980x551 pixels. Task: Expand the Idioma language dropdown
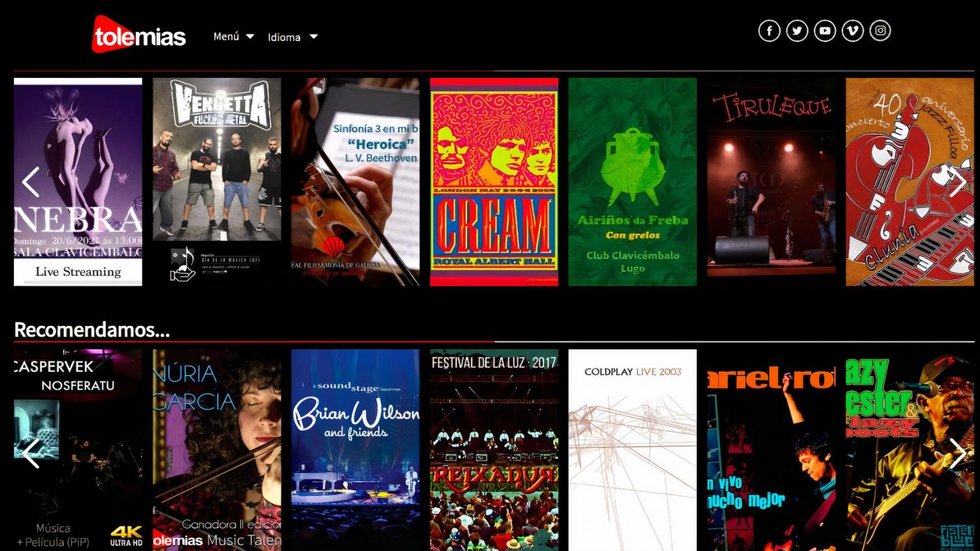(292, 37)
